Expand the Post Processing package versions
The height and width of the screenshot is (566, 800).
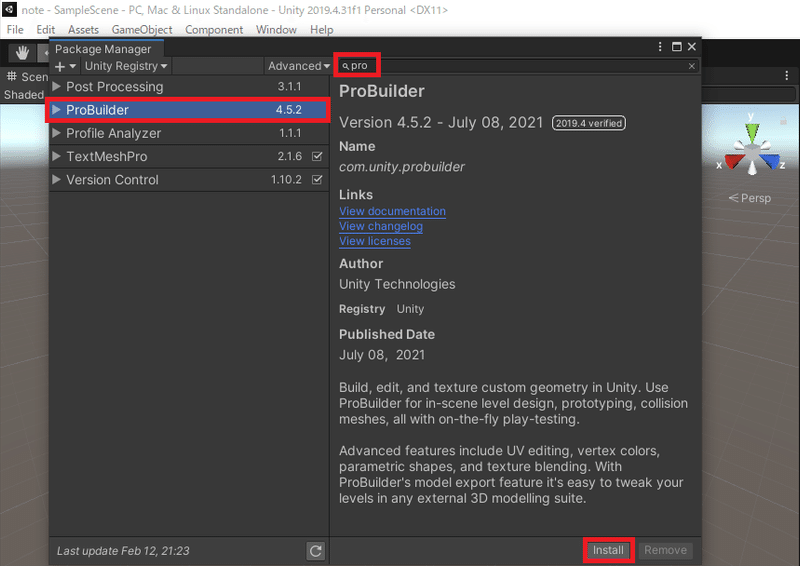click(57, 86)
